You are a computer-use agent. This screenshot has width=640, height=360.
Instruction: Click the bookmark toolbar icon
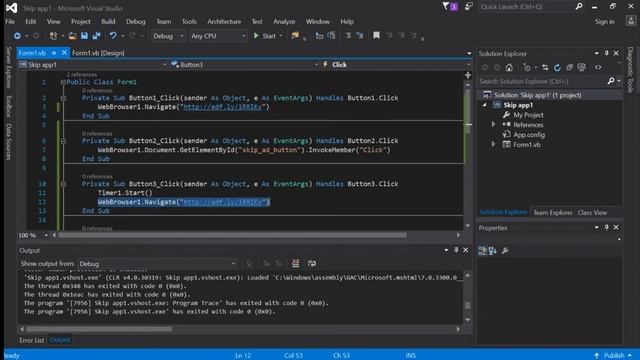pyautogui.click(x=376, y=36)
